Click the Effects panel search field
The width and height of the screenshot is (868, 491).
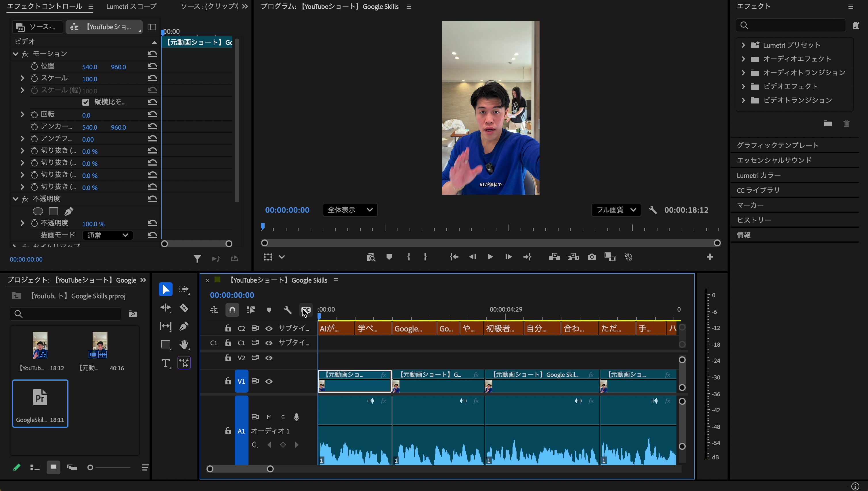point(794,25)
